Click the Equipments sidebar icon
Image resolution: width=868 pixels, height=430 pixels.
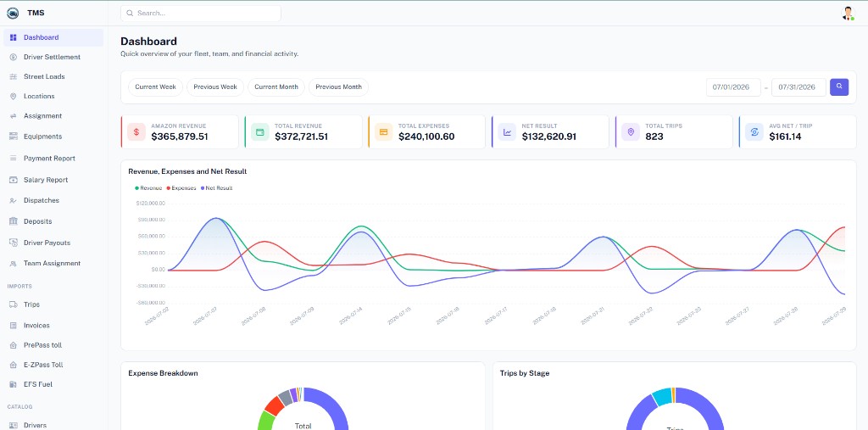14,137
